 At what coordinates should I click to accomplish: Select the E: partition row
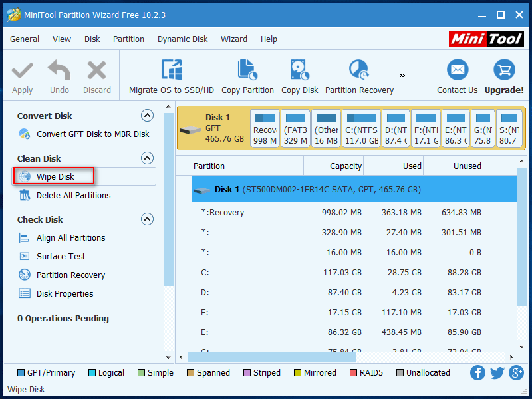point(354,332)
